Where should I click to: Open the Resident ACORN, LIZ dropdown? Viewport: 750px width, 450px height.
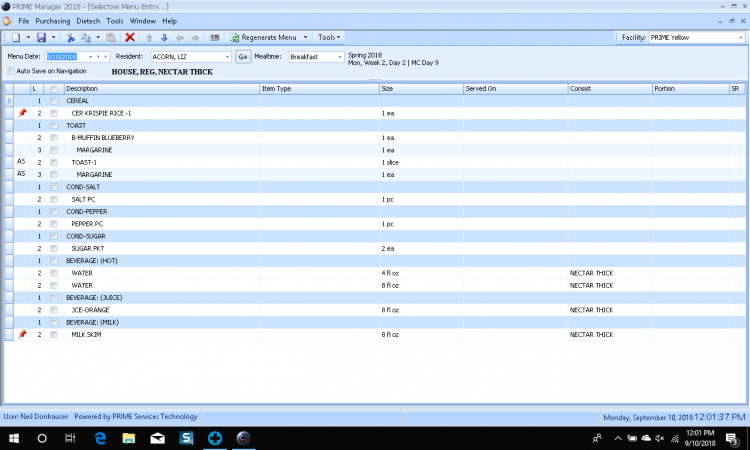point(225,57)
